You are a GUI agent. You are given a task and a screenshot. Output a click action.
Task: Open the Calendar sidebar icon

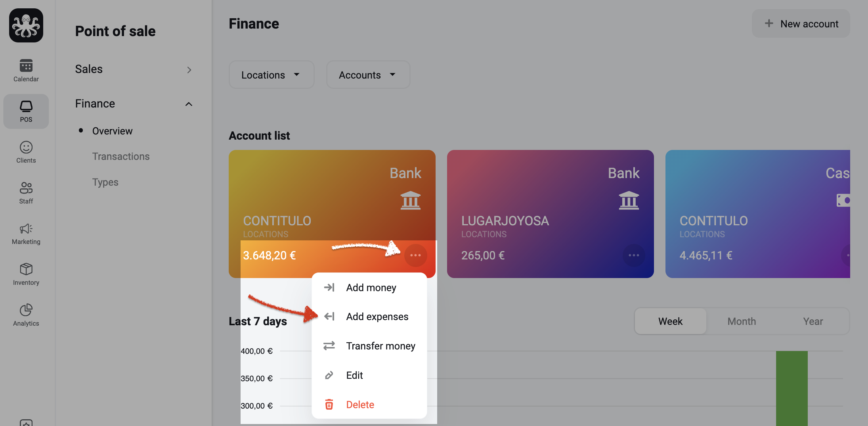click(26, 66)
